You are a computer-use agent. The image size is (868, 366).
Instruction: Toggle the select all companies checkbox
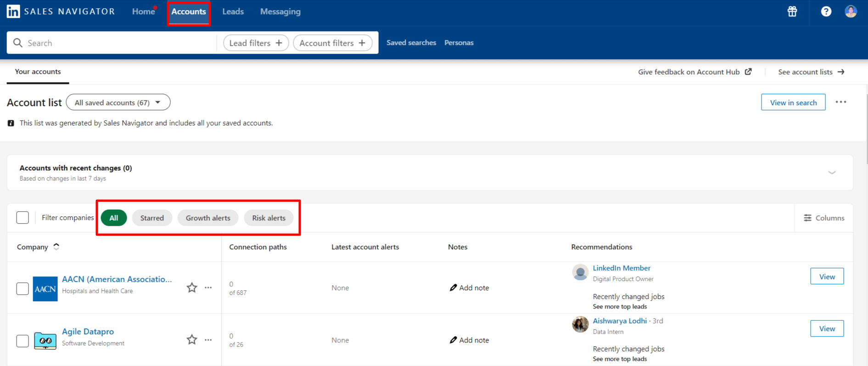click(22, 218)
